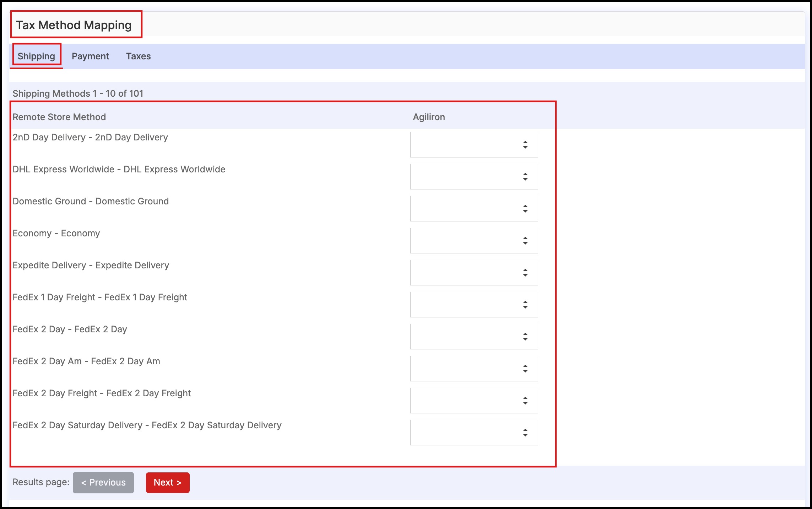Screen dimensions: 812x509
Task: Click 'FedEx 1 Day Freight - FedEx 1 Day Freight' text
Action: [100, 297]
